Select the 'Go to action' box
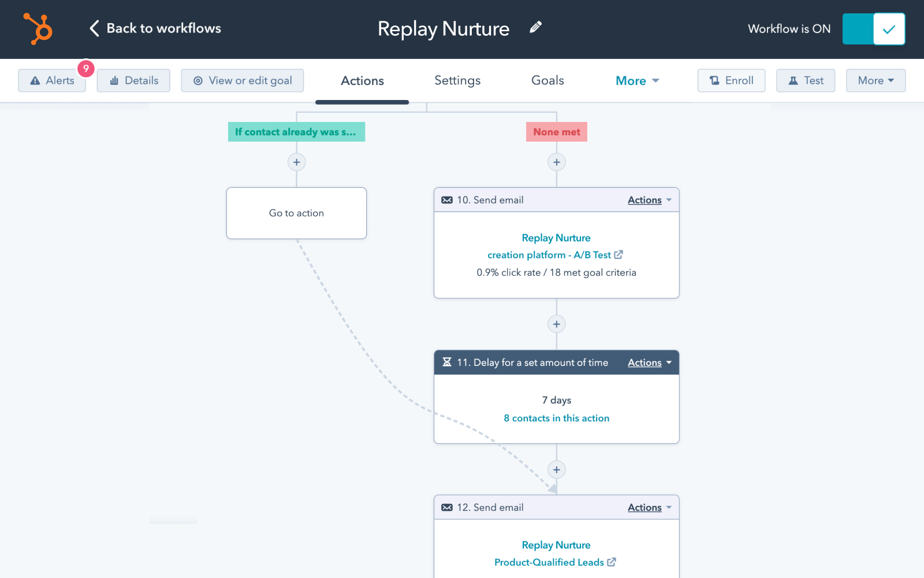Viewport: 924px width, 578px height. pyautogui.click(x=296, y=213)
